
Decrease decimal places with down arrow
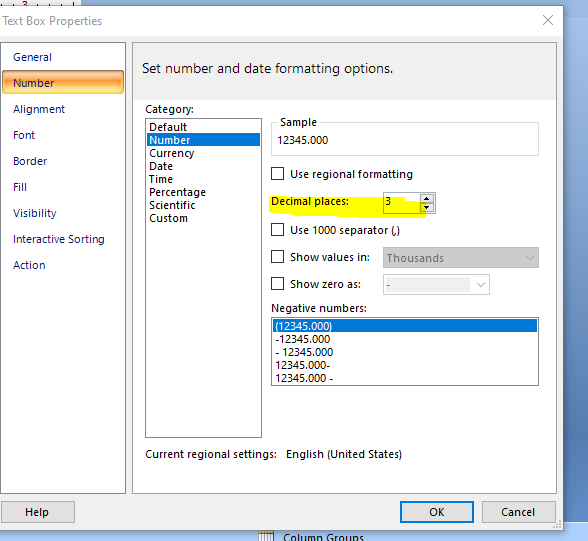(x=427, y=207)
